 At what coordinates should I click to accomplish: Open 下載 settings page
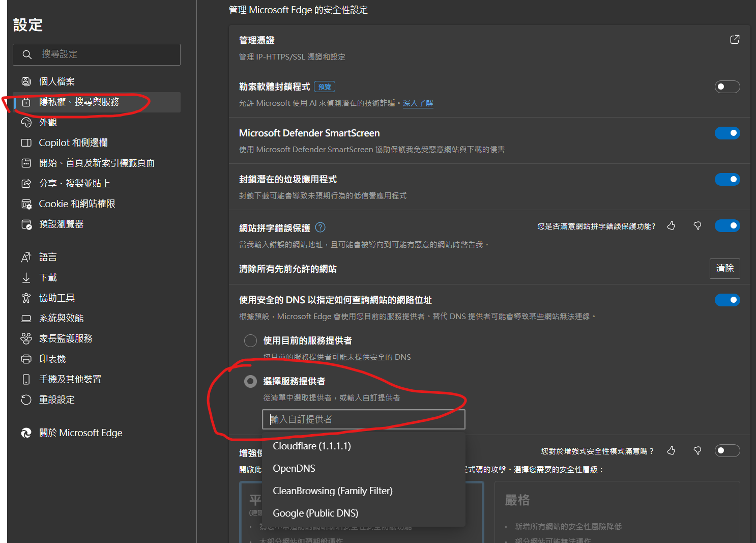click(x=97, y=278)
